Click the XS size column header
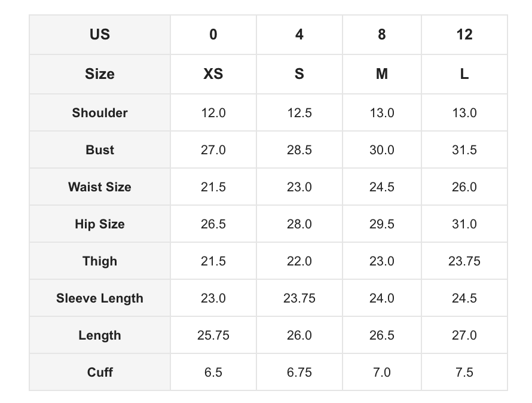Viewport: 532px width, 403px height. click(213, 74)
